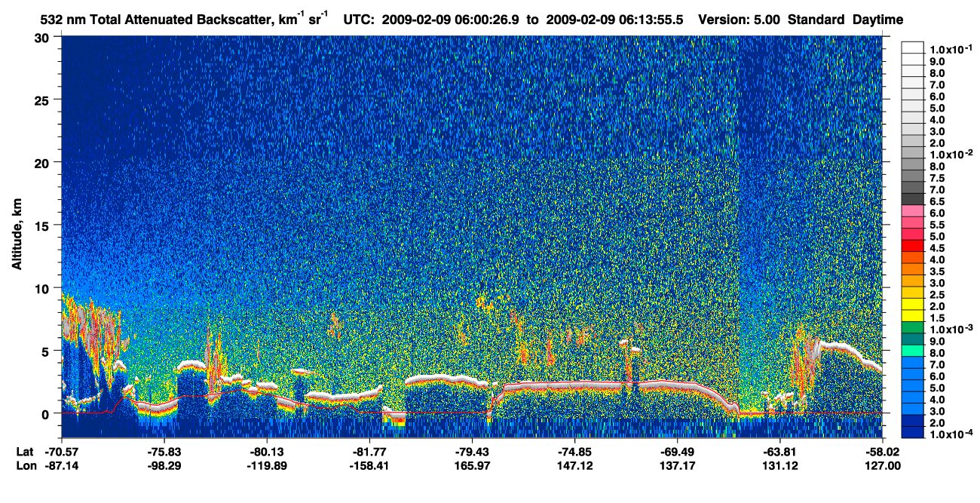Click the darkest navy swatch at colorbar bottom
The width and height of the screenshot is (980, 503).
[914, 432]
